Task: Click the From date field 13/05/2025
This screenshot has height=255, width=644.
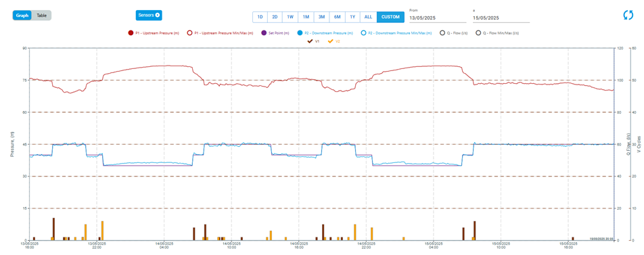Action: 438,18
